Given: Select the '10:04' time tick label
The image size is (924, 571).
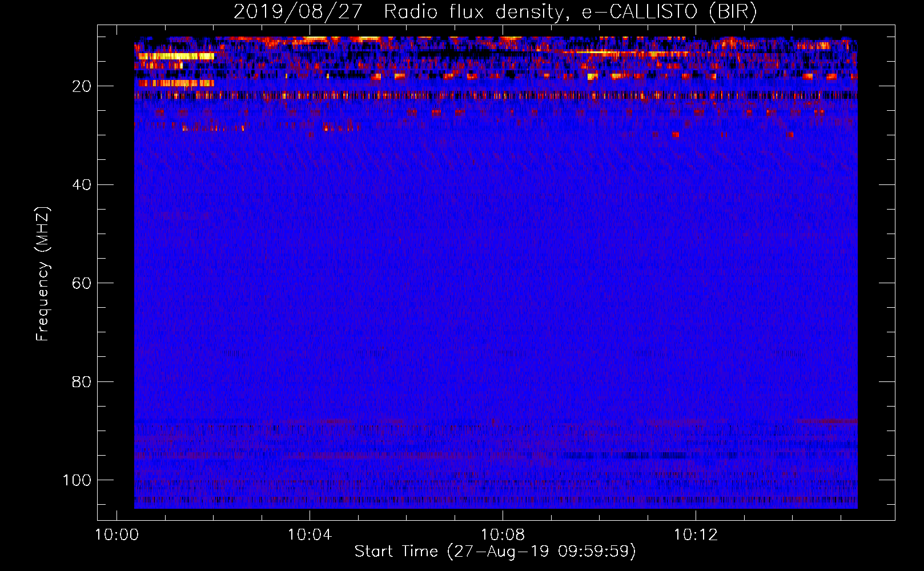Looking at the screenshot, I should pos(310,535).
